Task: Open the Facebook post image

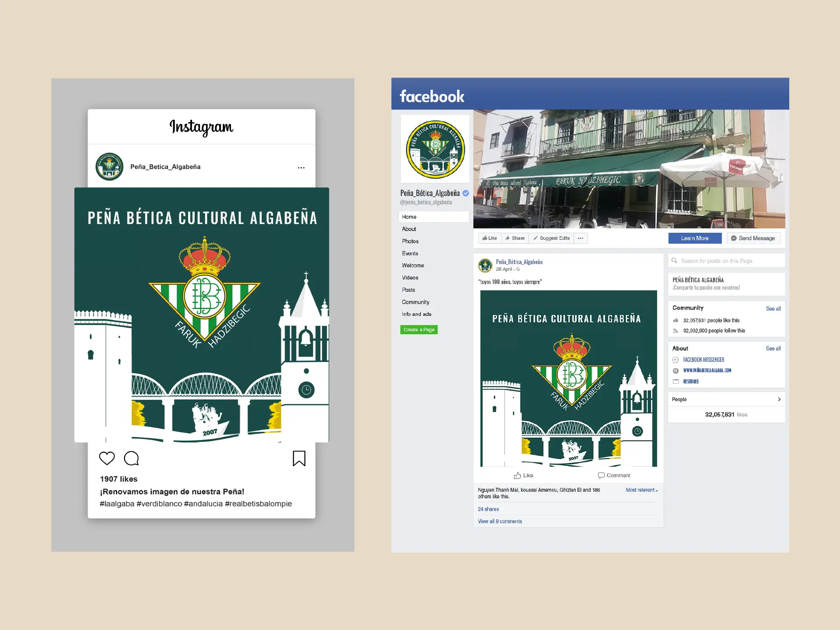Action: pos(569,378)
